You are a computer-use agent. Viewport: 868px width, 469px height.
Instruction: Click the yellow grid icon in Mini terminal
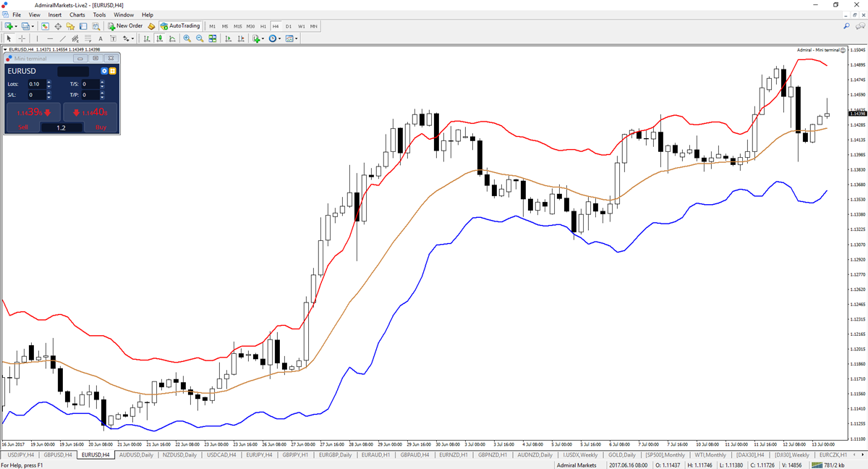click(x=112, y=71)
